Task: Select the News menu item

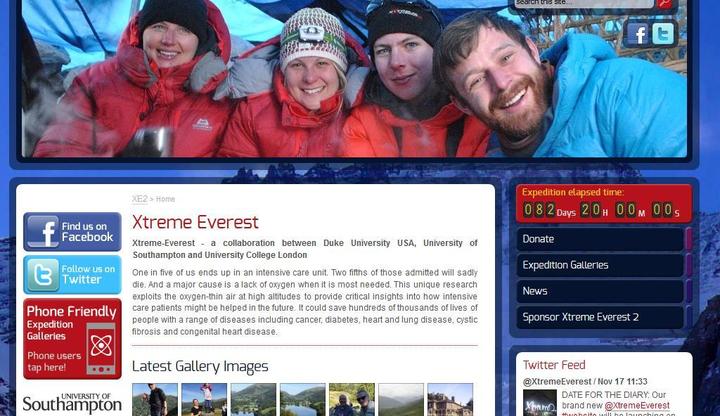Action: point(601,291)
